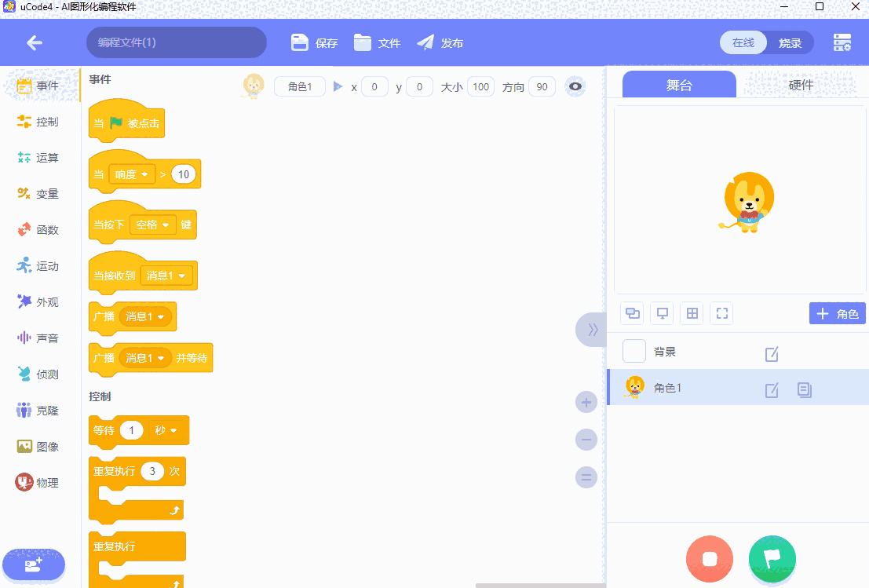Click the back arrow icon
869x588 pixels.
tap(35, 43)
